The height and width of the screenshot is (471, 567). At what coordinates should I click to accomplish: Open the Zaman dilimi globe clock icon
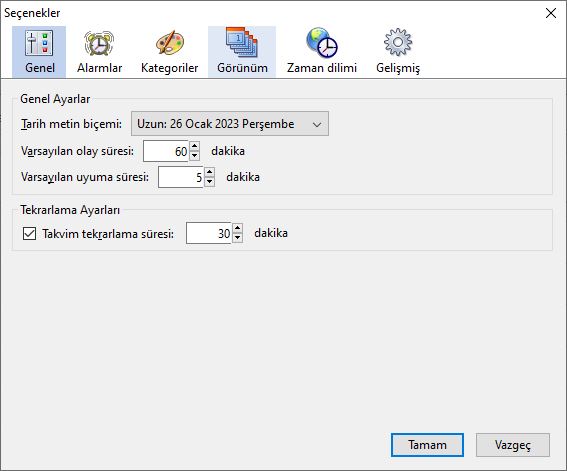click(x=321, y=43)
